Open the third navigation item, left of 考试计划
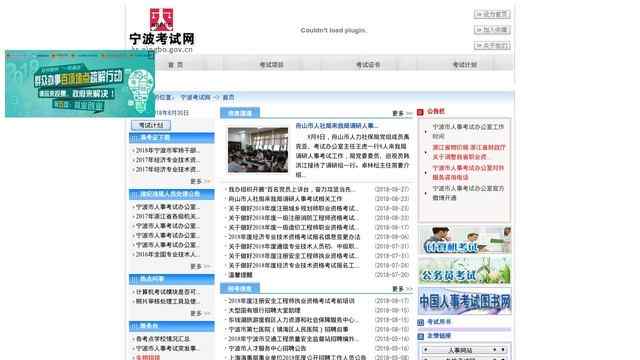Image resolution: width=640 pixels, height=360 pixels. (x=368, y=64)
